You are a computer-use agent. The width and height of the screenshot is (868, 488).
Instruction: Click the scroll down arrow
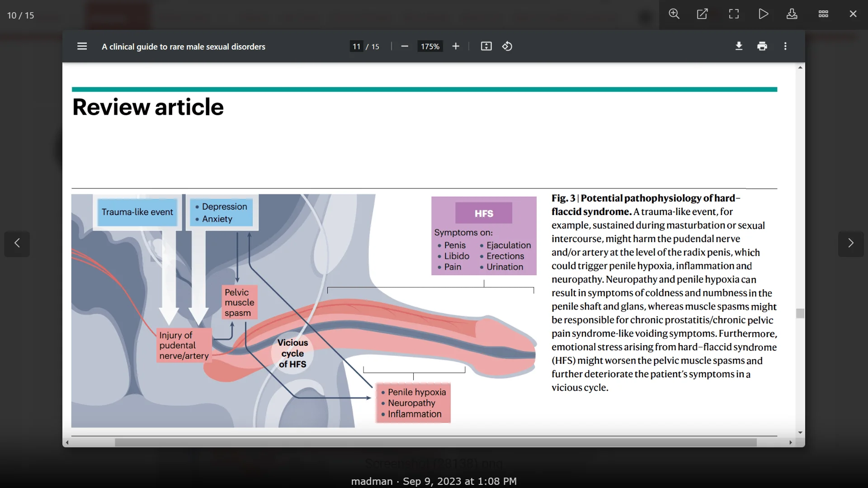(800, 432)
